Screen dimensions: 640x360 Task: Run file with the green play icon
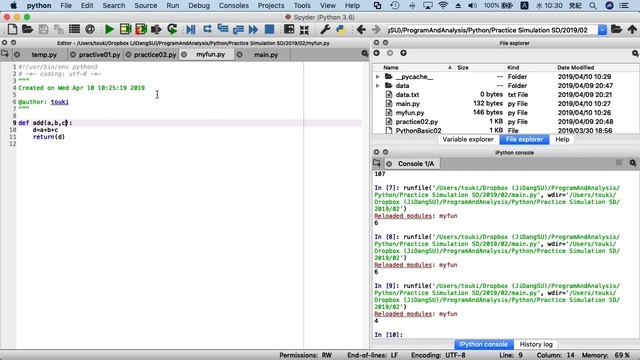[109, 29]
